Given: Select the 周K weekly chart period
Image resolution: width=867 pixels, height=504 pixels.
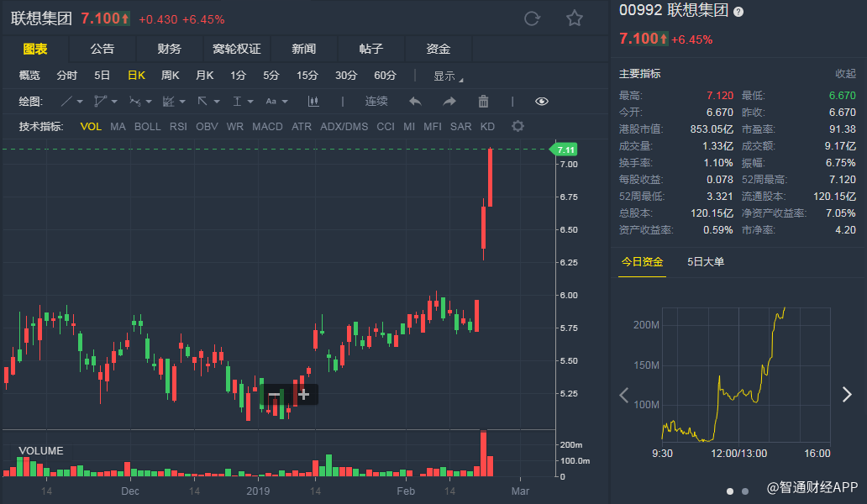Looking at the screenshot, I should pos(170,75).
